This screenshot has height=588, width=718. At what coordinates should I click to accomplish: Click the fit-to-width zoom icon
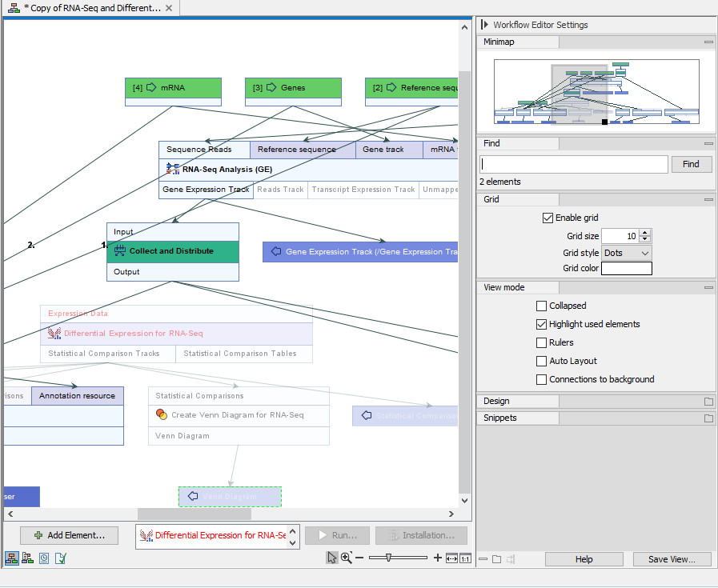451,558
